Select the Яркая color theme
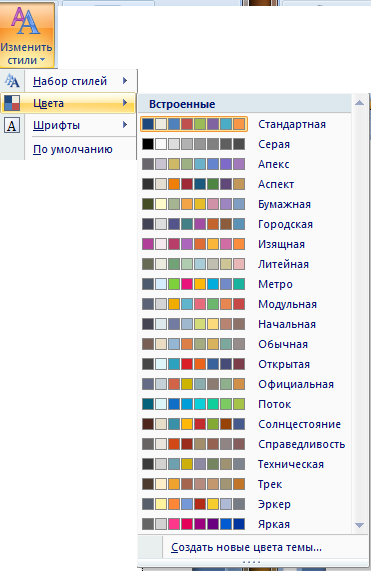Screen dimensions: 371x571 pyautogui.click(x=245, y=525)
